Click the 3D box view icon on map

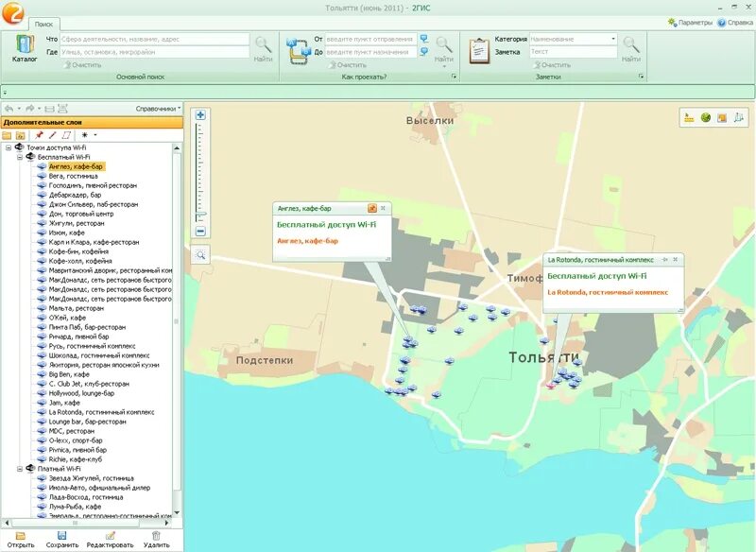point(738,117)
